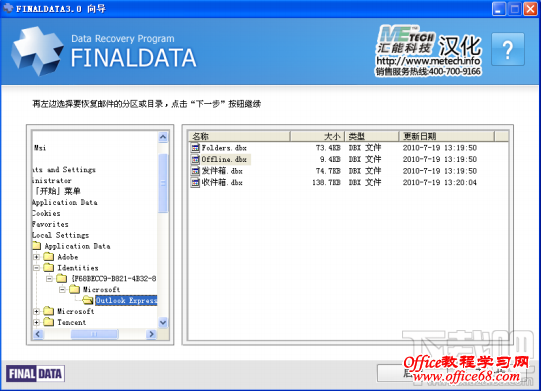Close the FINALDATA3.0 向导 window
Screen dimensions: 542x391
point(530,9)
